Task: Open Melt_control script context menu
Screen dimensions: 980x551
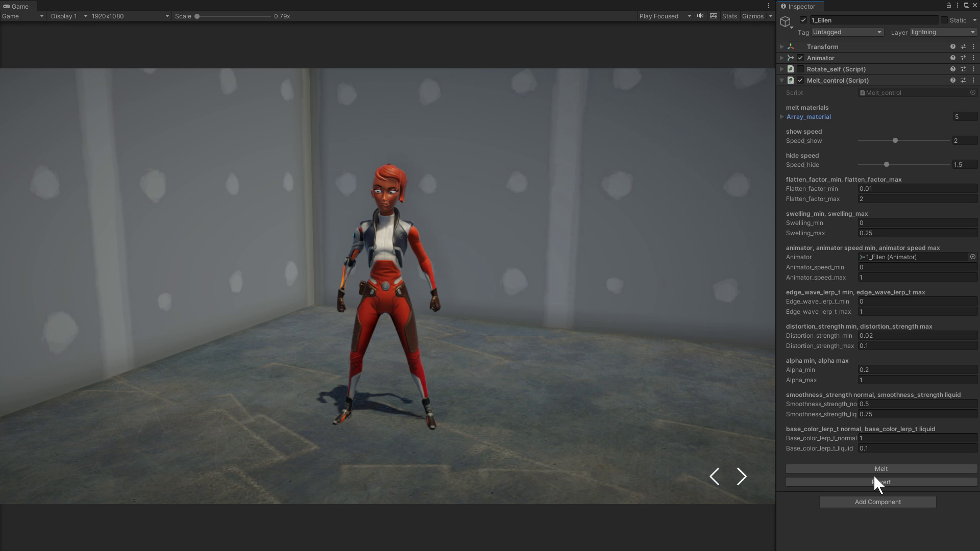Action: (973, 80)
